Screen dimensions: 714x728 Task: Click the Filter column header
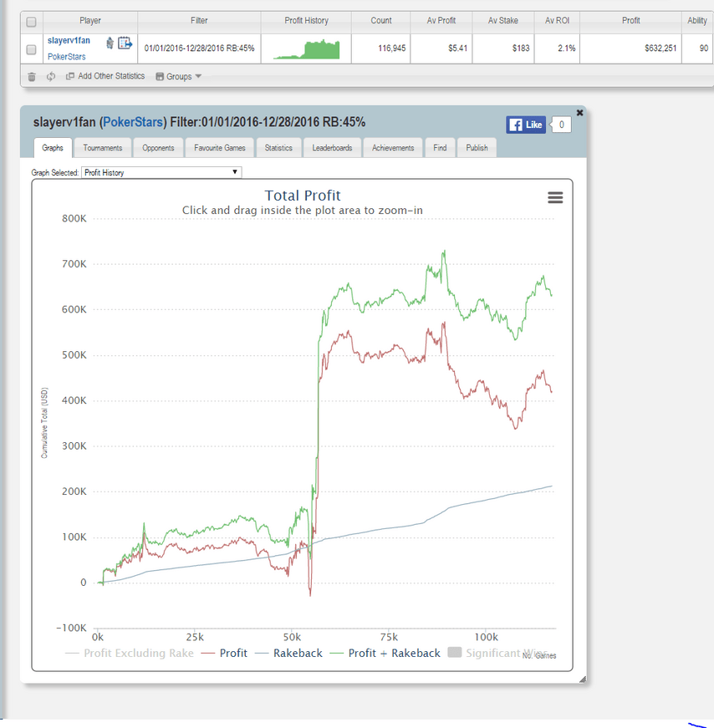[199, 21]
